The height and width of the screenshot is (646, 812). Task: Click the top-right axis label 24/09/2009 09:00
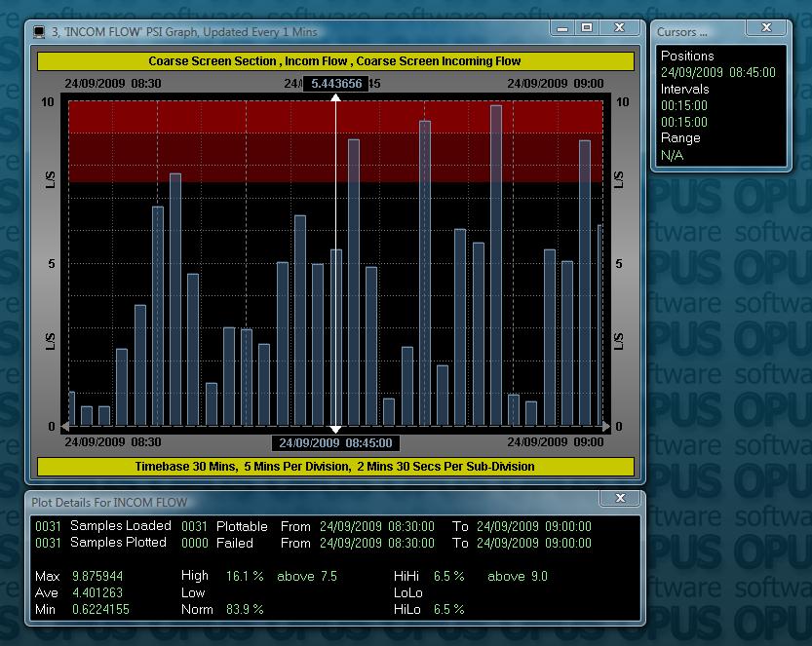(556, 84)
